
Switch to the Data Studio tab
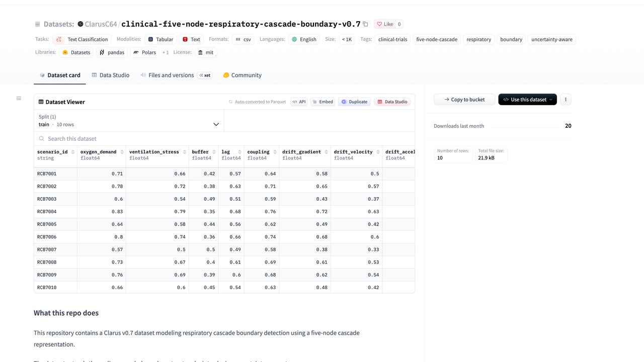pos(111,75)
